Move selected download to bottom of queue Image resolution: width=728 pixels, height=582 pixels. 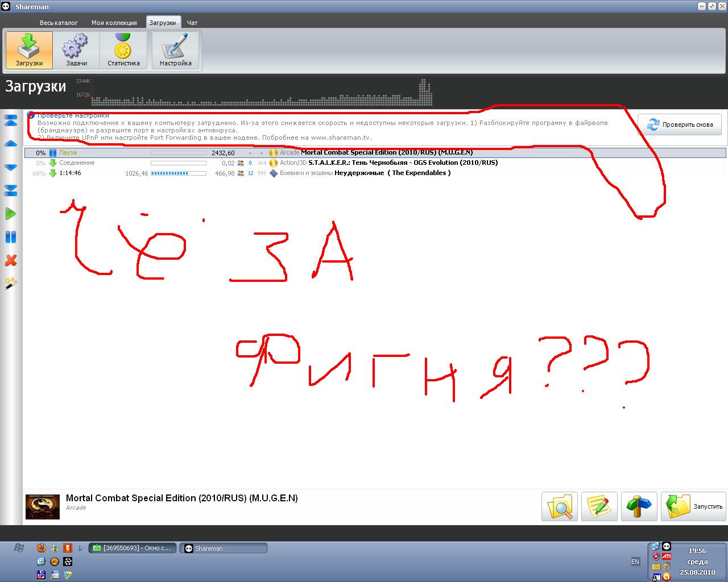click(11, 190)
